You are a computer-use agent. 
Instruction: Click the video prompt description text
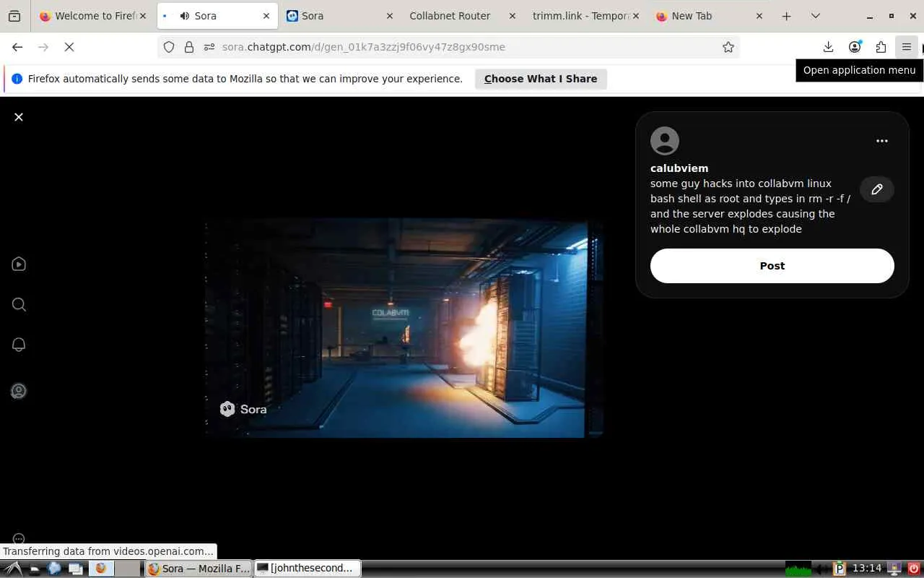click(x=751, y=206)
